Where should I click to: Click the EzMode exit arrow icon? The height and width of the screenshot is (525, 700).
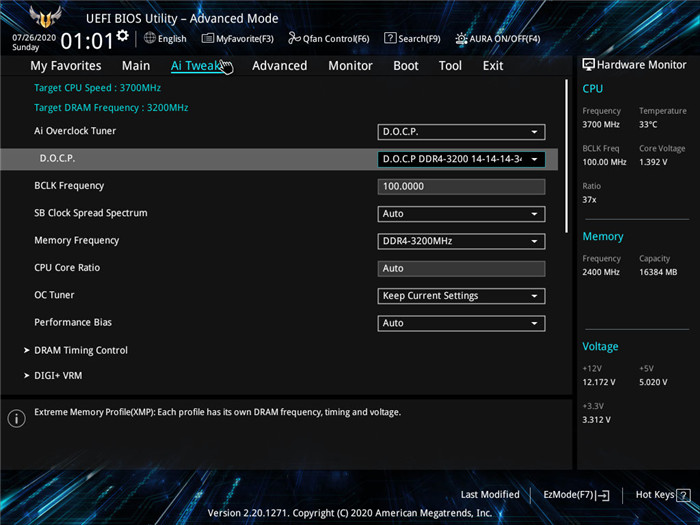pos(602,495)
